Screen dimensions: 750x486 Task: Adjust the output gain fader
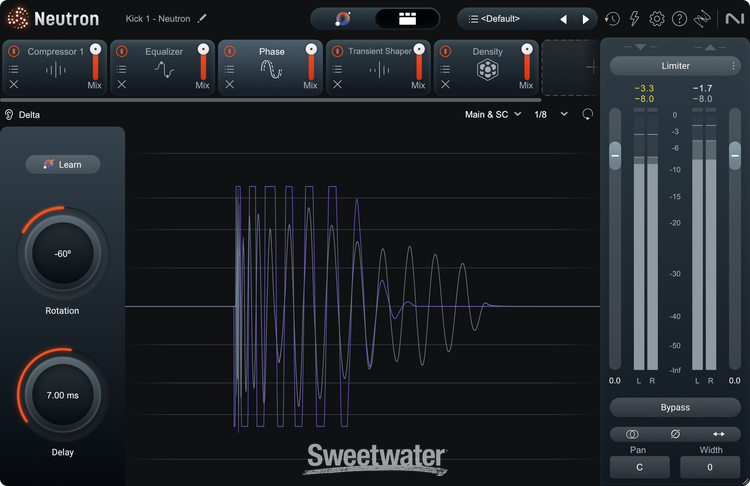click(x=735, y=155)
